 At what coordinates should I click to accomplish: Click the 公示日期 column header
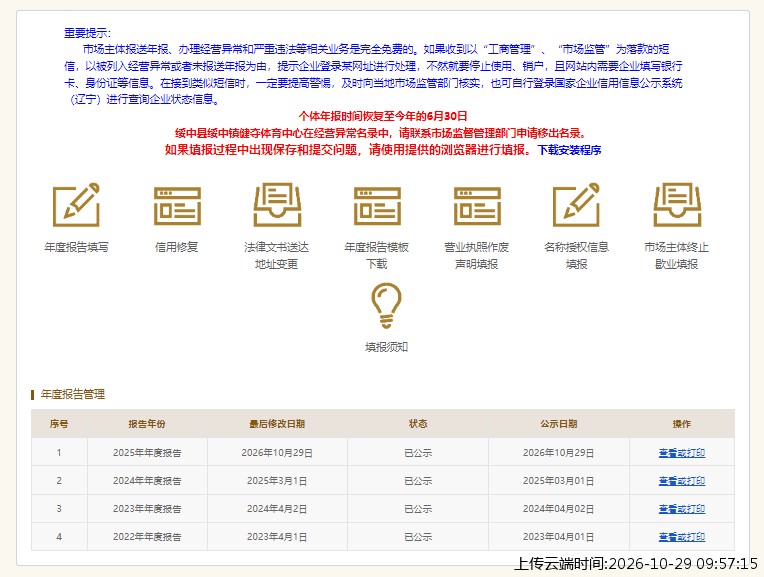click(558, 424)
